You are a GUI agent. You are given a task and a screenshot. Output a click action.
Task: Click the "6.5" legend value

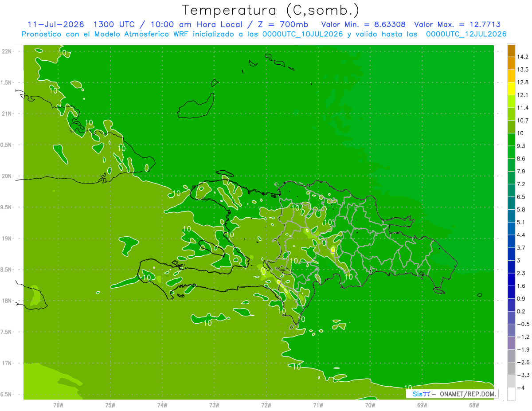pyautogui.click(x=521, y=197)
